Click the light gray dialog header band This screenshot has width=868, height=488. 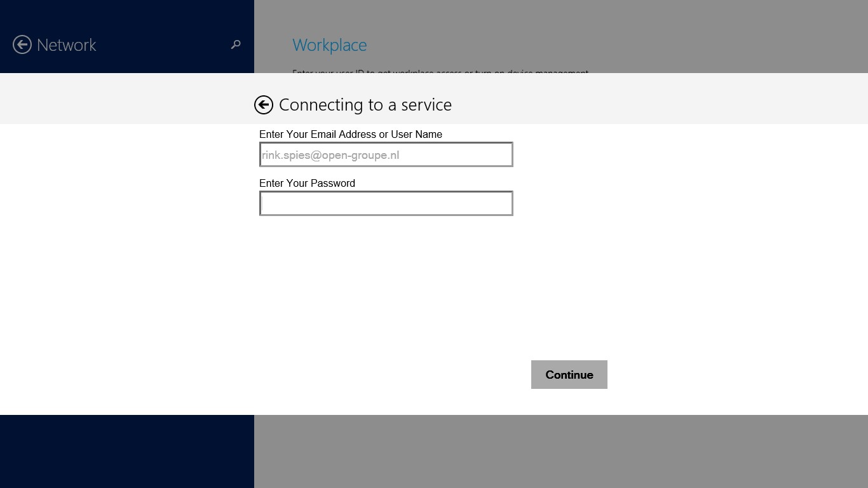[x=635, y=98]
